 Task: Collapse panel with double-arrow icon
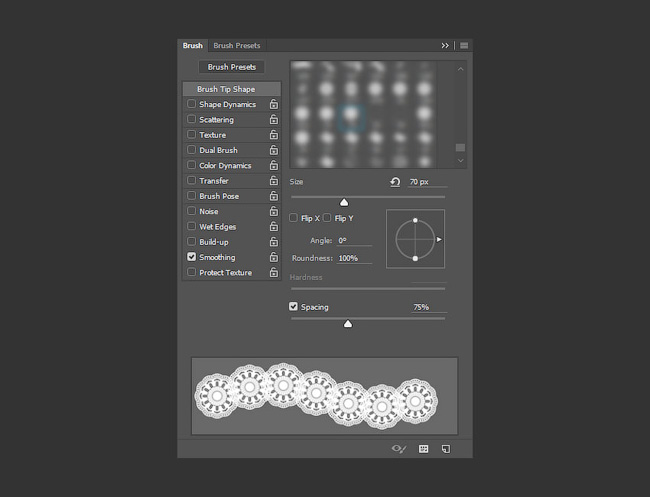tap(445, 46)
